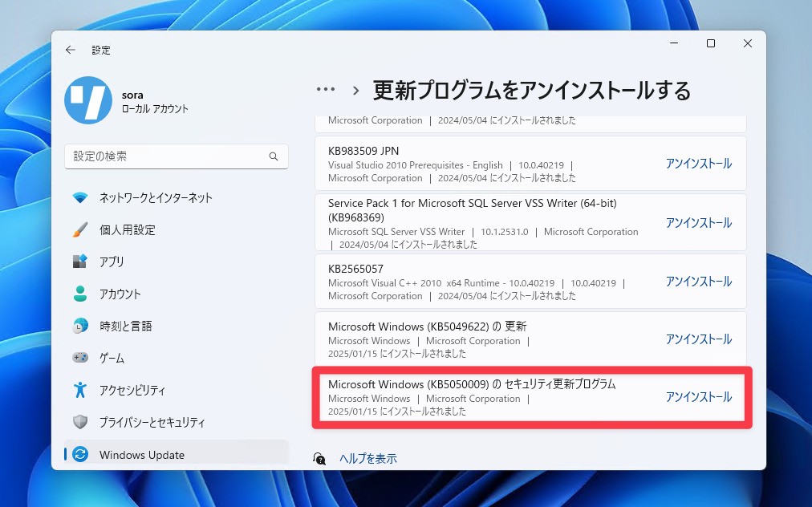812x507 pixels.
Task: Open 時刻と言語 settings
Action: [x=176, y=326]
